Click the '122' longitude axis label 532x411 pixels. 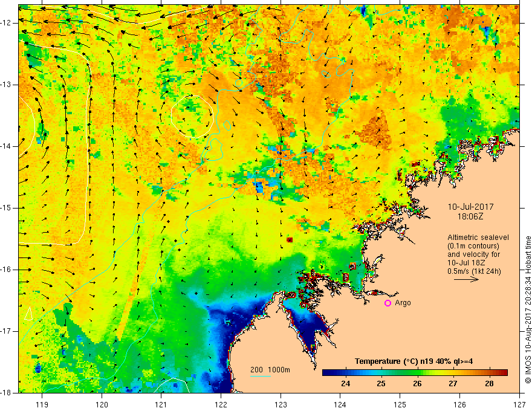point(221,404)
